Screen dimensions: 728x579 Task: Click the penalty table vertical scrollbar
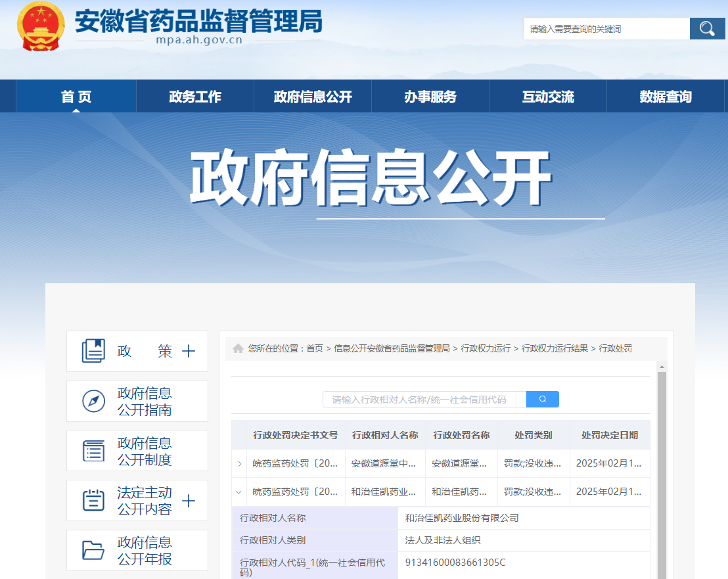(x=662, y=473)
